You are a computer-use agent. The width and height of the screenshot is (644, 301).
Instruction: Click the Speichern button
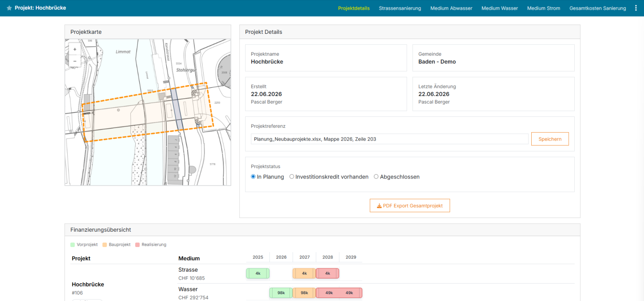point(550,139)
